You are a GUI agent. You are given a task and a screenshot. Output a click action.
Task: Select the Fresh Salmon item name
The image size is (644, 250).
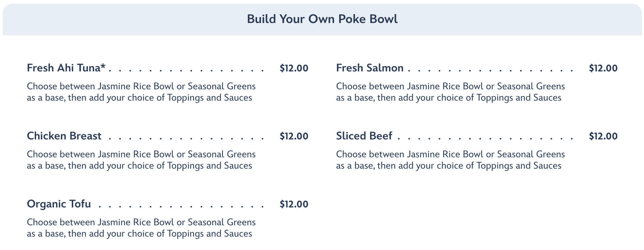point(369,68)
